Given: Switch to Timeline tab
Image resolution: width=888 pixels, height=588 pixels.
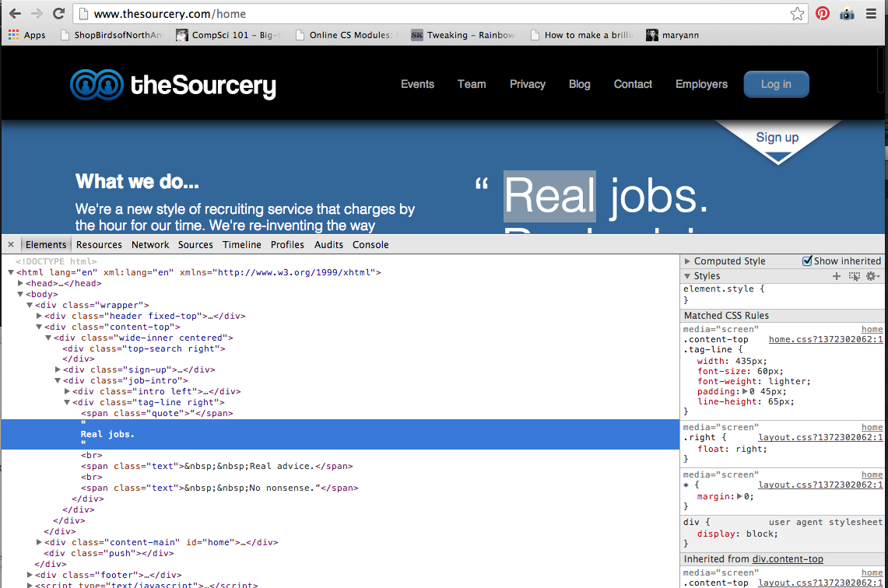Looking at the screenshot, I should [x=242, y=244].
